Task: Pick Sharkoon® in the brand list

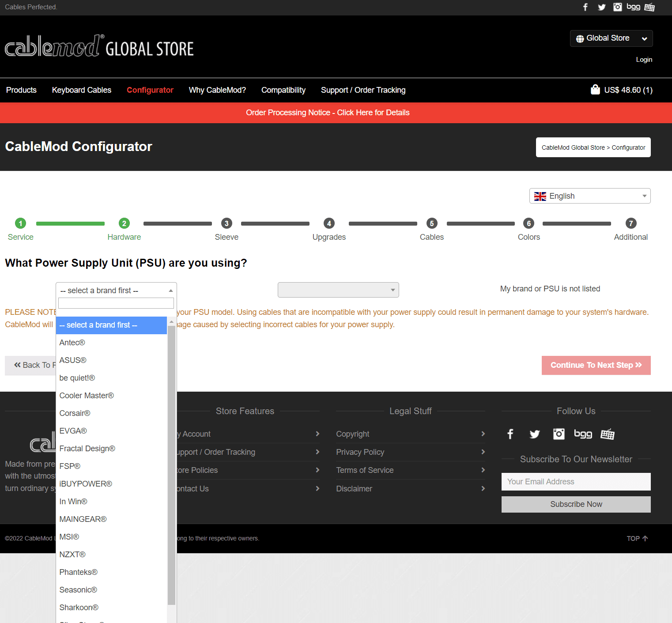Action: tap(111, 608)
